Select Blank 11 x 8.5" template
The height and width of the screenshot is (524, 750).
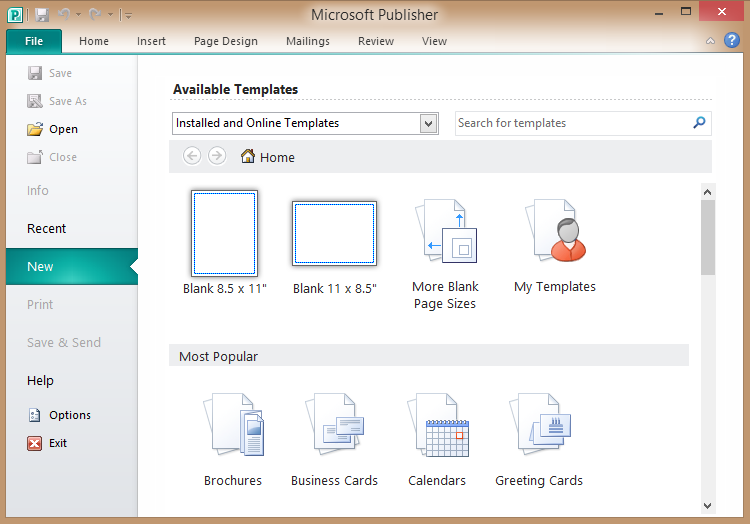click(x=334, y=248)
